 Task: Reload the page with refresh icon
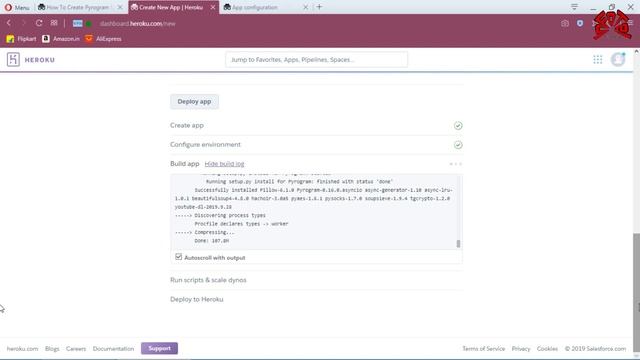pyautogui.click(x=39, y=23)
